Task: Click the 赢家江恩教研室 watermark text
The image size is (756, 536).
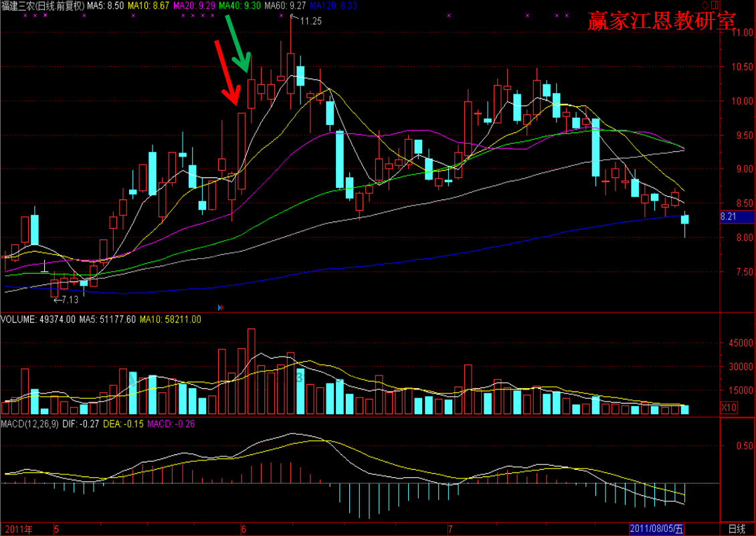Action: coord(661,21)
